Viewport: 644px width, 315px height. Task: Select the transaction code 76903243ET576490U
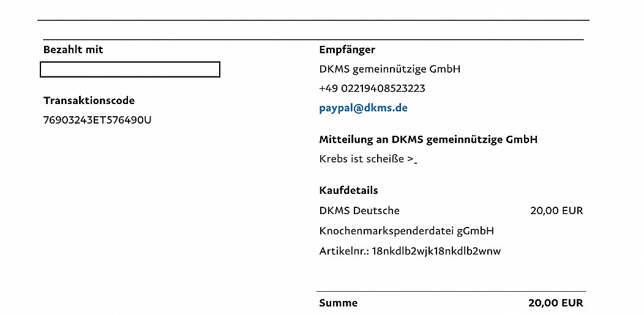pos(97,120)
